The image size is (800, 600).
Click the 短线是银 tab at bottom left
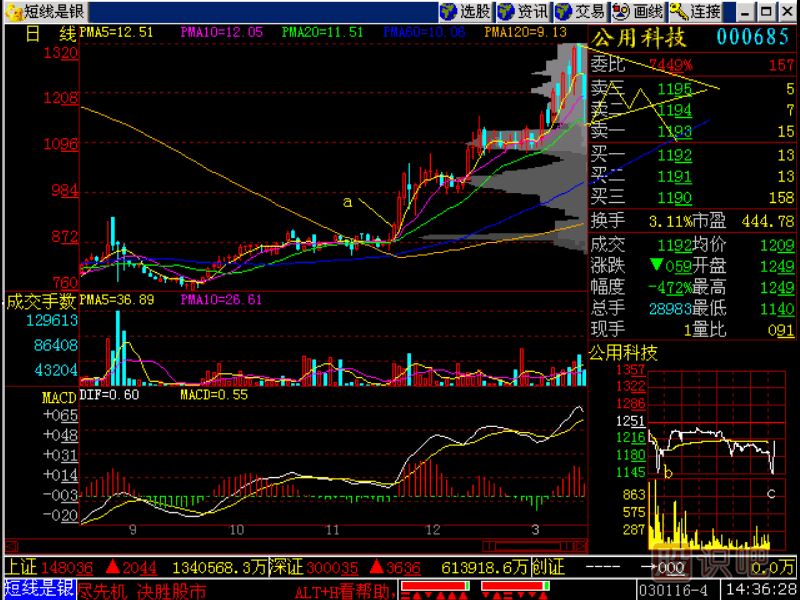pyautogui.click(x=38, y=589)
